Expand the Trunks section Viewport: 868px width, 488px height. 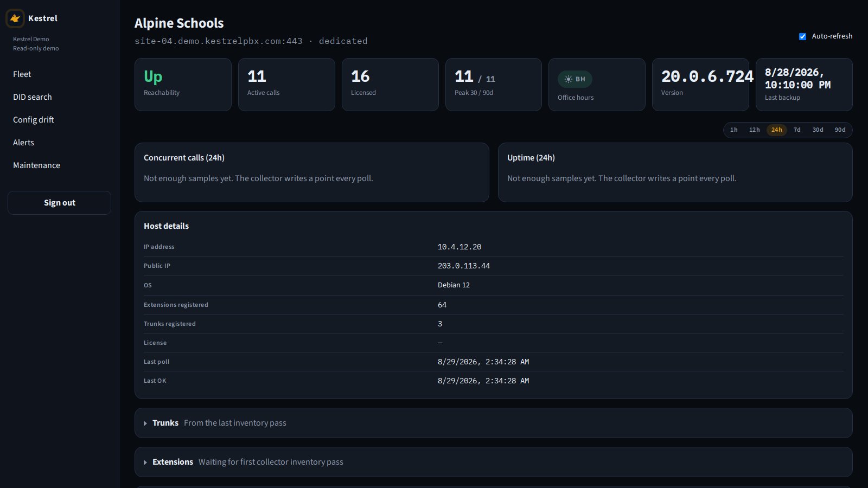click(x=493, y=423)
